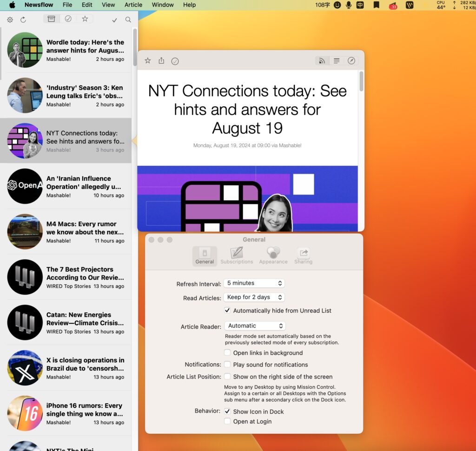Switch to the Appearance preferences tab
Image resolution: width=476 pixels, height=451 pixels.
[273, 255]
